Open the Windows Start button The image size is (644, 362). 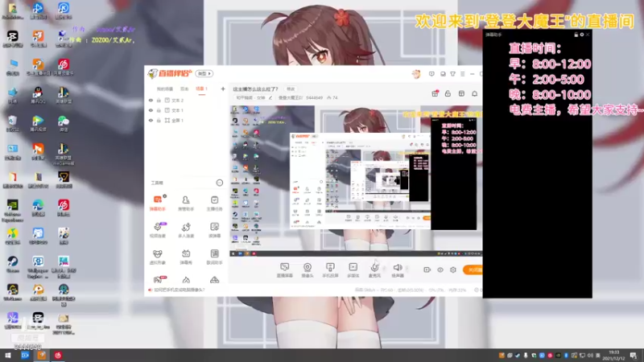pos(8,355)
